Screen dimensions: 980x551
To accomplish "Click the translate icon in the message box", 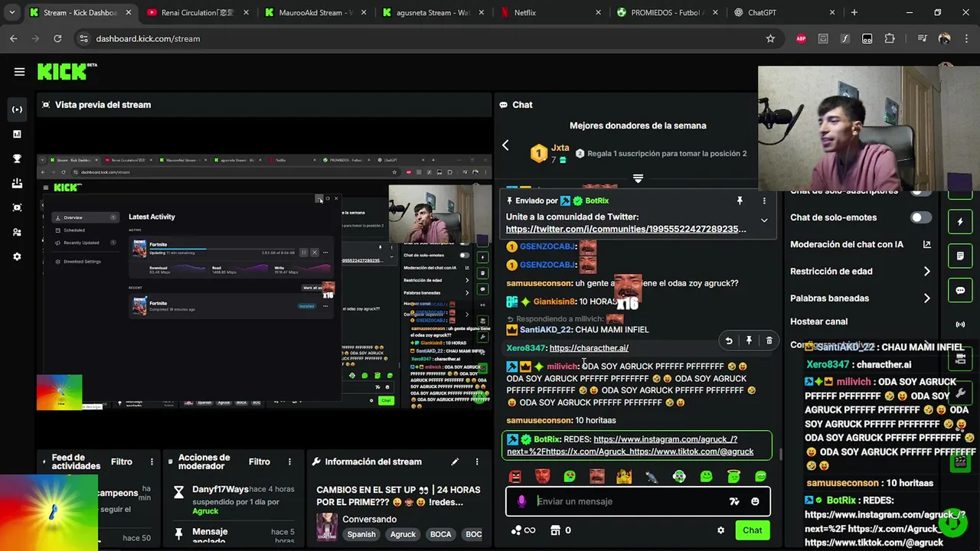I will tap(734, 501).
